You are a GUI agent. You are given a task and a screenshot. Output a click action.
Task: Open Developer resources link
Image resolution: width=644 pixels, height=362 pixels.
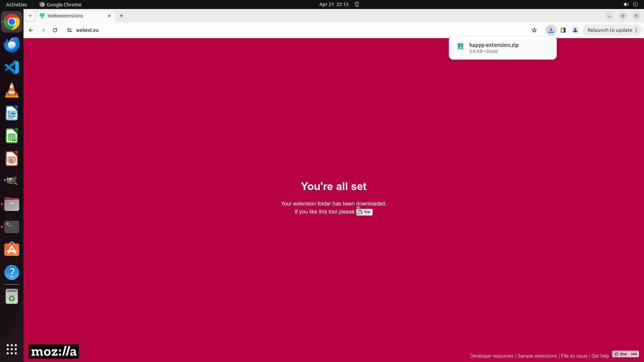click(x=491, y=356)
